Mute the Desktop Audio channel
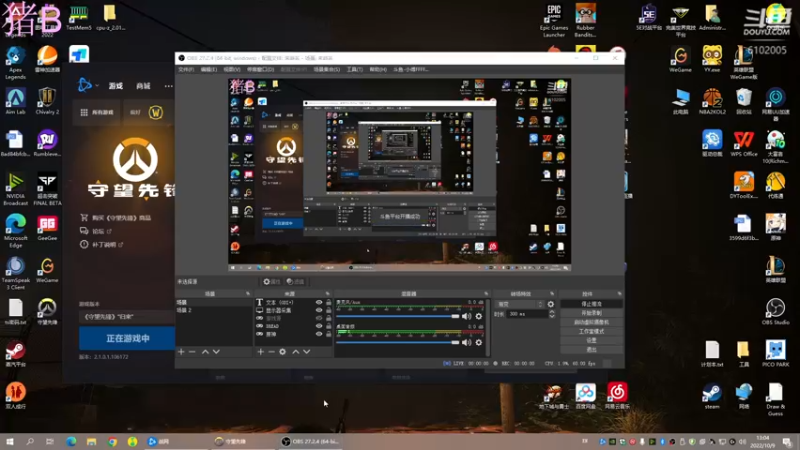Viewport: 800px width, 450px height. [x=466, y=342]
